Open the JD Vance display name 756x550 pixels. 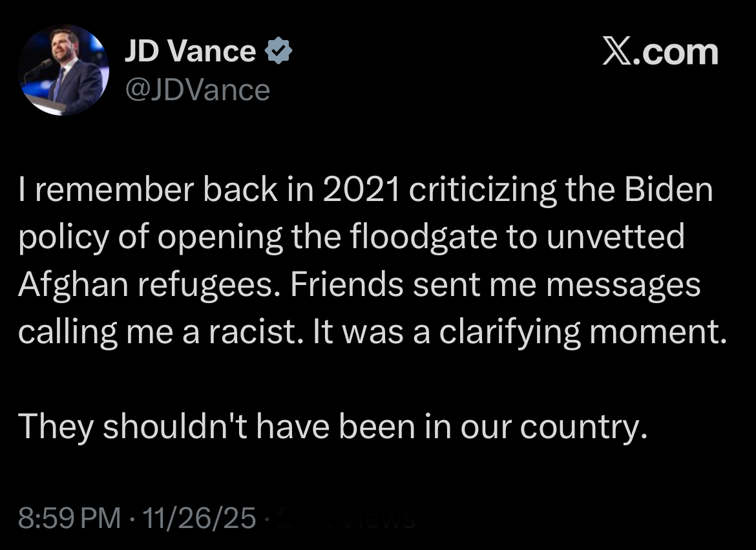(x=190, y=50)
